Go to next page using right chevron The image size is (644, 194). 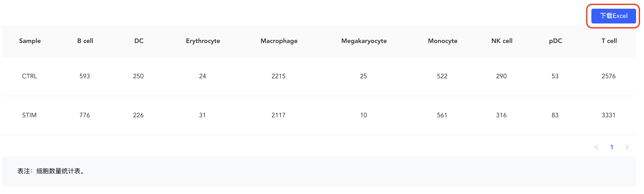pos(627,147)
